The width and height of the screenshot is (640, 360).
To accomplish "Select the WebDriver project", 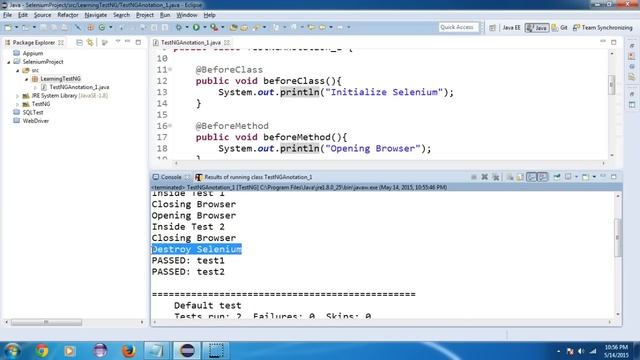I will pyautogui.click(x=36, y=121).
